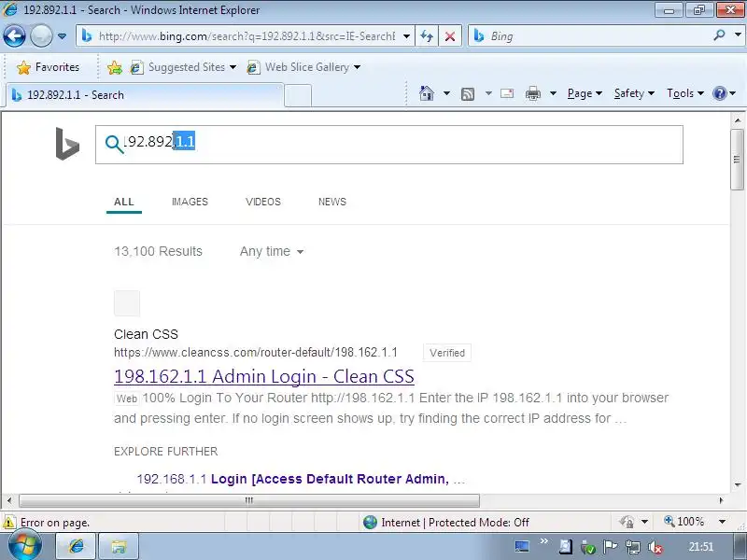Screen dimensions: 747x560
Task: Click 'Internet | Protected Mode: Off' status
Action: [x=446, y=523]
